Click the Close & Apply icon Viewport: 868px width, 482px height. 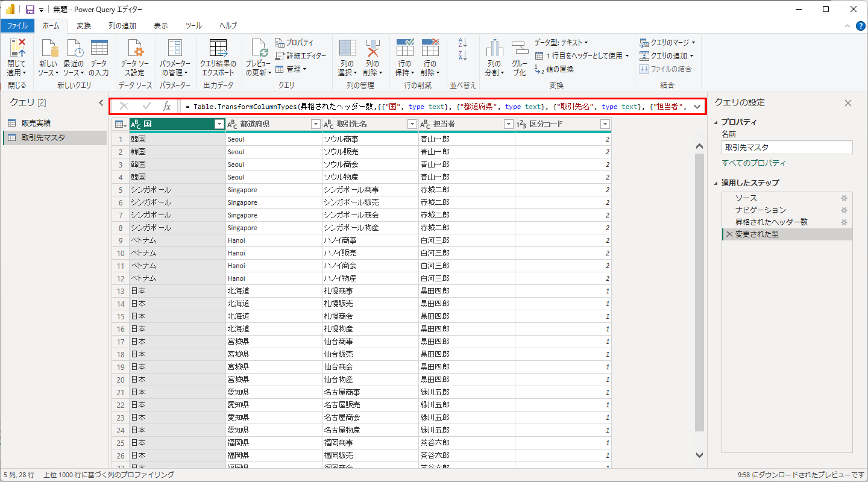17,48
